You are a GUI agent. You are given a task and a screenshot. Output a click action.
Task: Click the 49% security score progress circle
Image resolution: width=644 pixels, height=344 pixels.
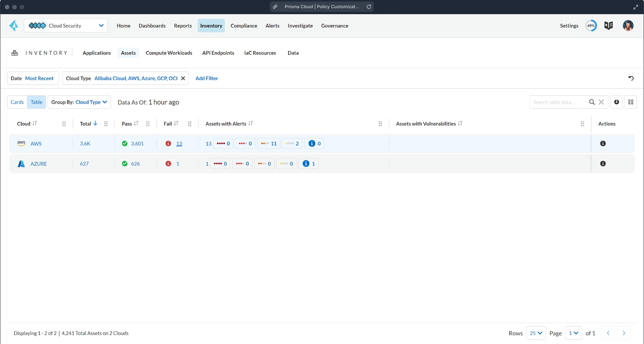click(x=591, y=25)
